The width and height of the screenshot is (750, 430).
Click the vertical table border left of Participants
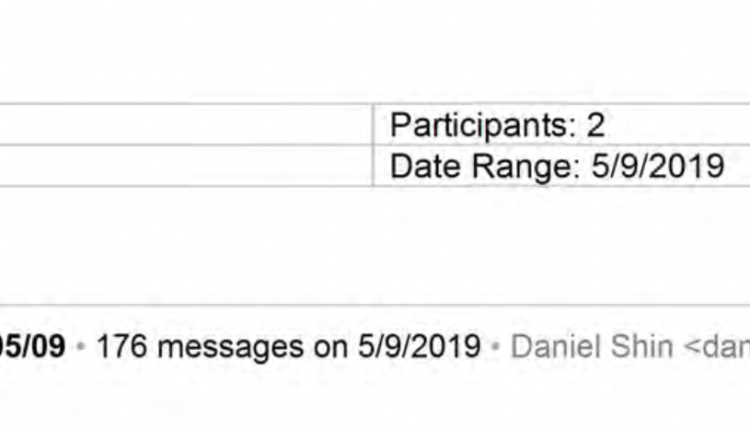coord(373,145)
